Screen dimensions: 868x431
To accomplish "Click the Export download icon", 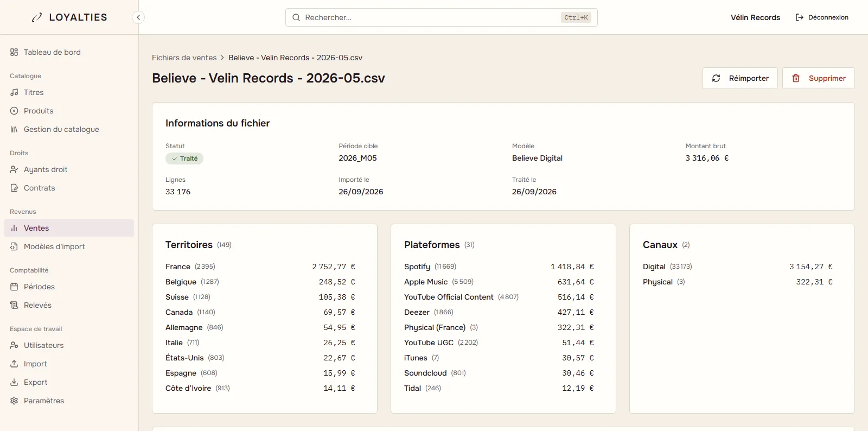I will coord(14,382).
